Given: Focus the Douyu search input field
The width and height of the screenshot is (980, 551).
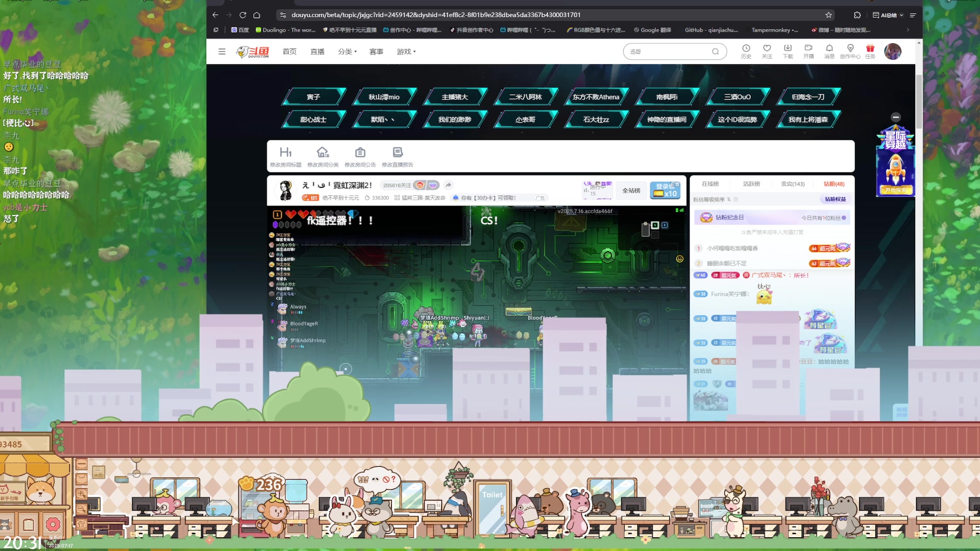Looking at the screenshot, I should [668, 52].
